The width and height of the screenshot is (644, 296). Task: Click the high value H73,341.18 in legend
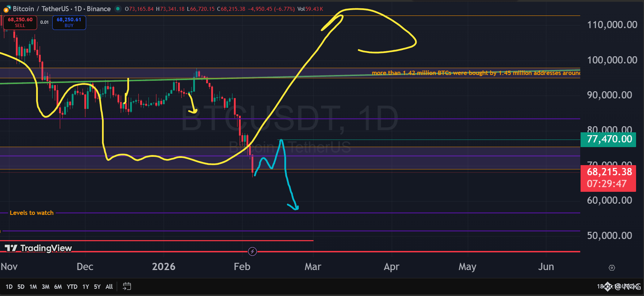coord(170,9)
